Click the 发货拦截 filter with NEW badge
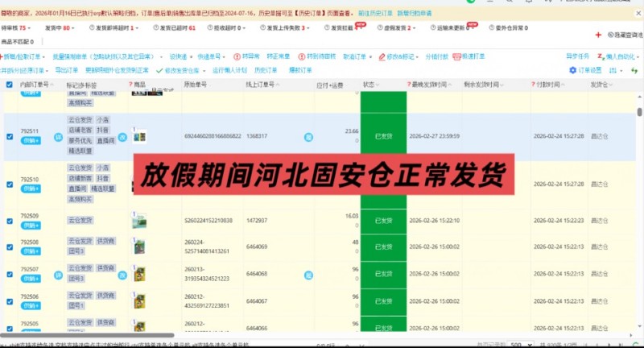Image resolution: width=644 pixels, height=348 pixels. [x=345, y=27]
